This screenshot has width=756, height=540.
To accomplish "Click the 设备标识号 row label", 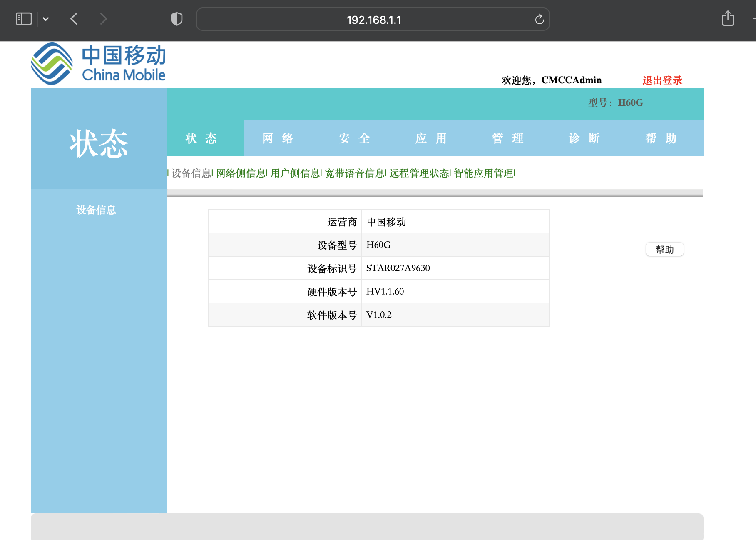I will [332, 269].
